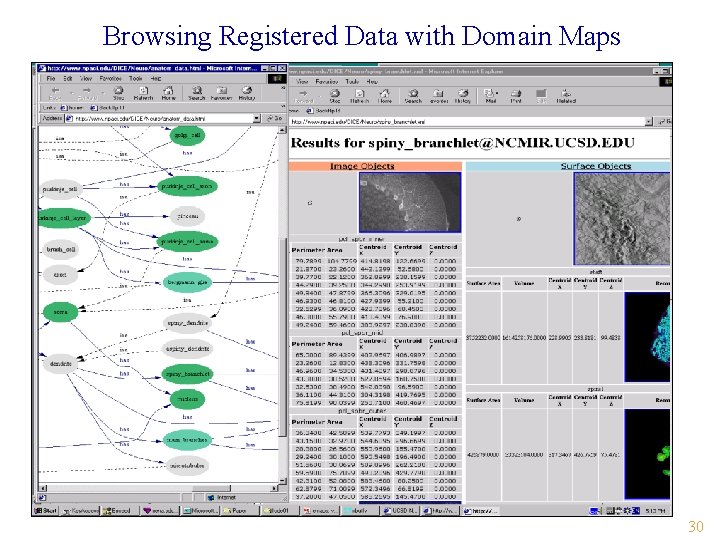720x540 pixels.
Task: Click Search icon in left browser window
Action: tap(197, 93)
